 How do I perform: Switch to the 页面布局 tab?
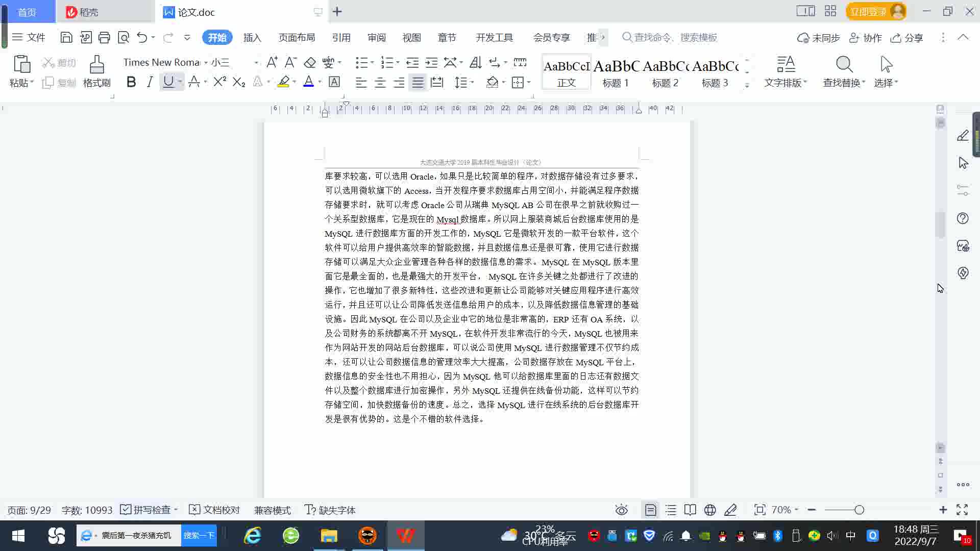pos(297,37)
